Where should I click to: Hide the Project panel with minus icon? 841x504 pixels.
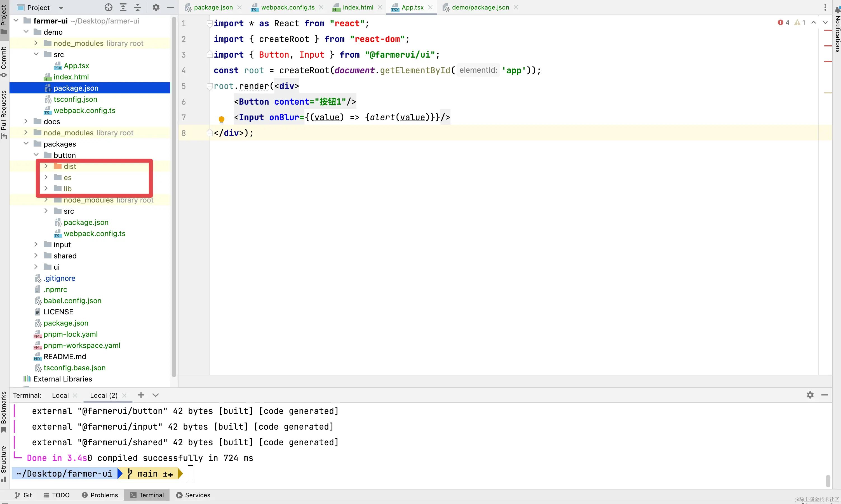tap(170, 8)
